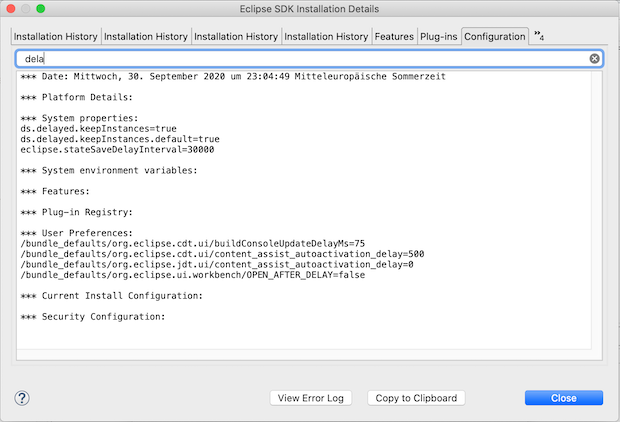The height and width of the screenshot is (422, 620).
Task: Click the OPEN_AFTER_DELAY=false line
Action: [x=193, y=275]
